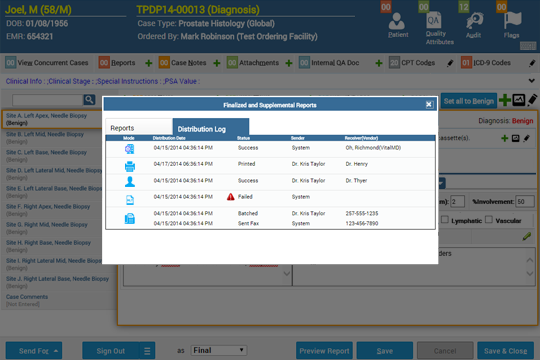This screenshot has width=540, height=360.
Task: Click the site search input field
Action: [x=48, y=100]
